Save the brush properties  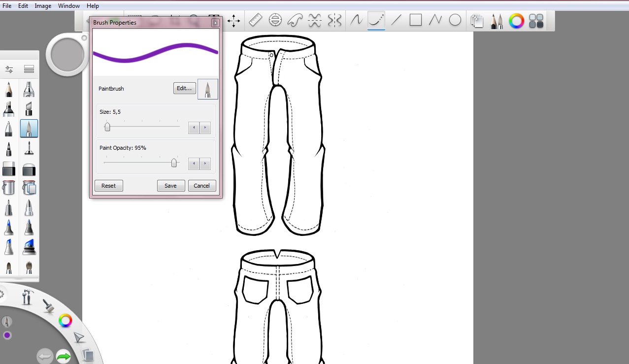pos(170,186)
